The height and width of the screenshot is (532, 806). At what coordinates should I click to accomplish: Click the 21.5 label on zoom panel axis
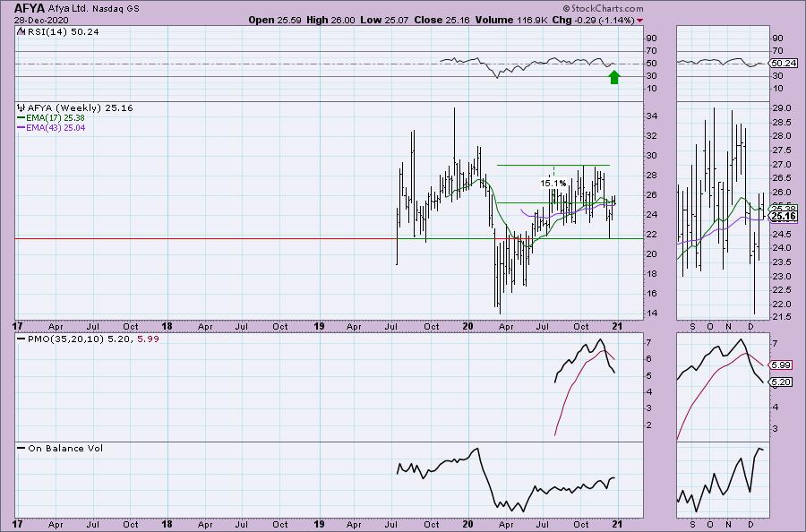781,317
